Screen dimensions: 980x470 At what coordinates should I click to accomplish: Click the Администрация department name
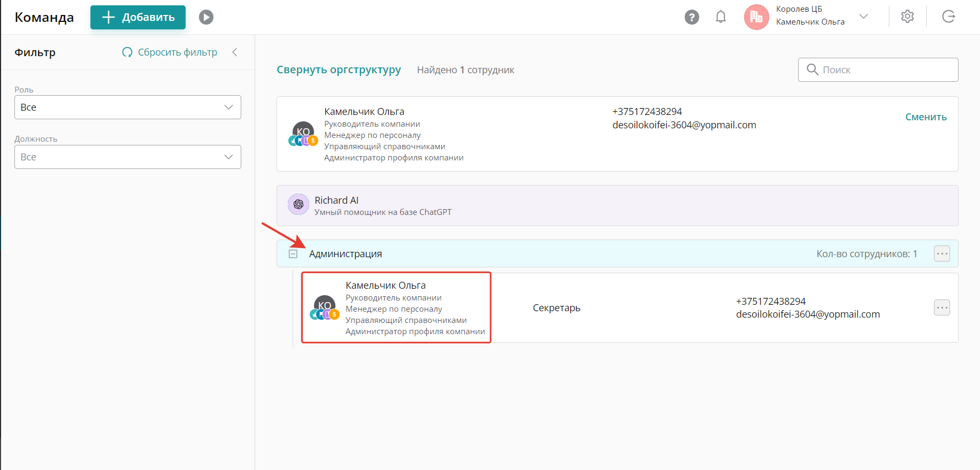point(346,254)
